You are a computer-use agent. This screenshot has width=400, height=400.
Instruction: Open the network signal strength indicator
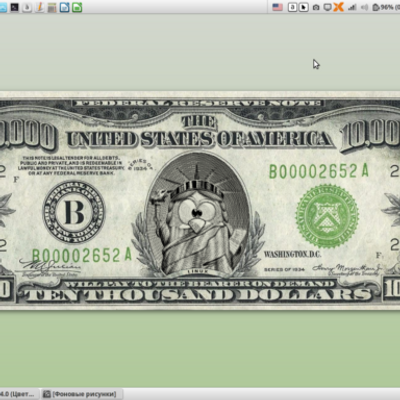(352, 7)
